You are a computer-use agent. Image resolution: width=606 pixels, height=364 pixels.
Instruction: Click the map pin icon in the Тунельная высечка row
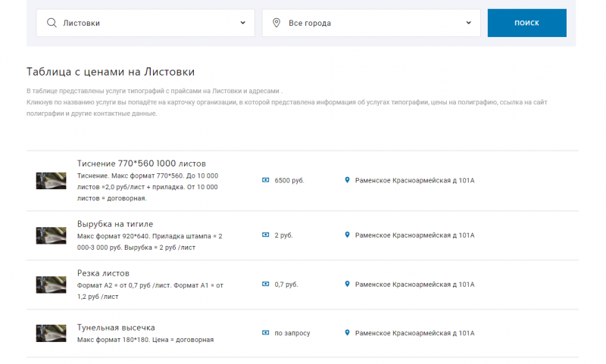point(347,333)
